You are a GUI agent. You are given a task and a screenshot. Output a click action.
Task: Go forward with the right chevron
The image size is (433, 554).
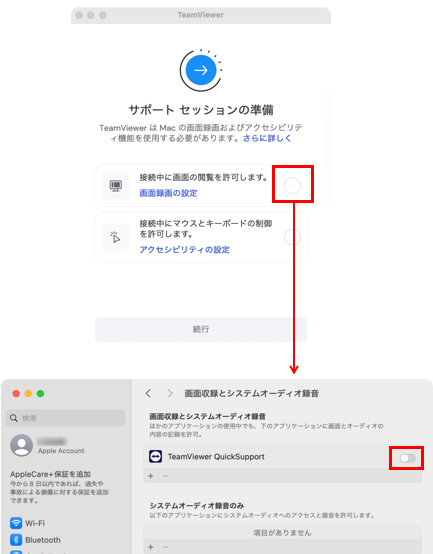pyautogui.click(x=170, y=393)
